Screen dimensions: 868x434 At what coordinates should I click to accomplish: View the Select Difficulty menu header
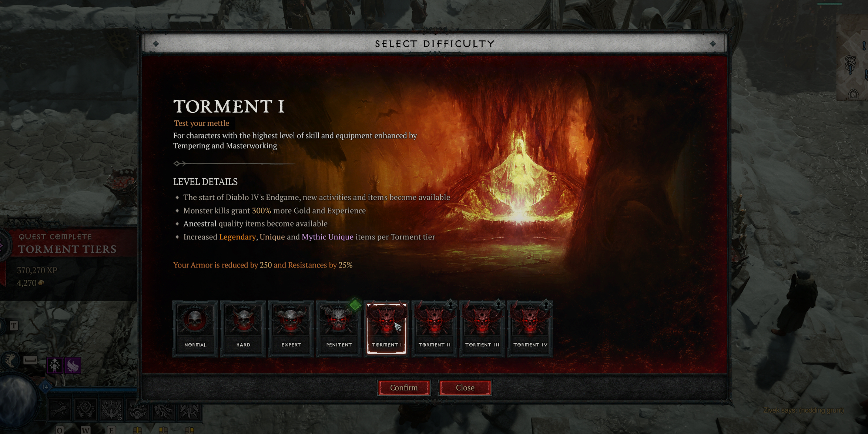pyautogui.click(x=434, y=44)
